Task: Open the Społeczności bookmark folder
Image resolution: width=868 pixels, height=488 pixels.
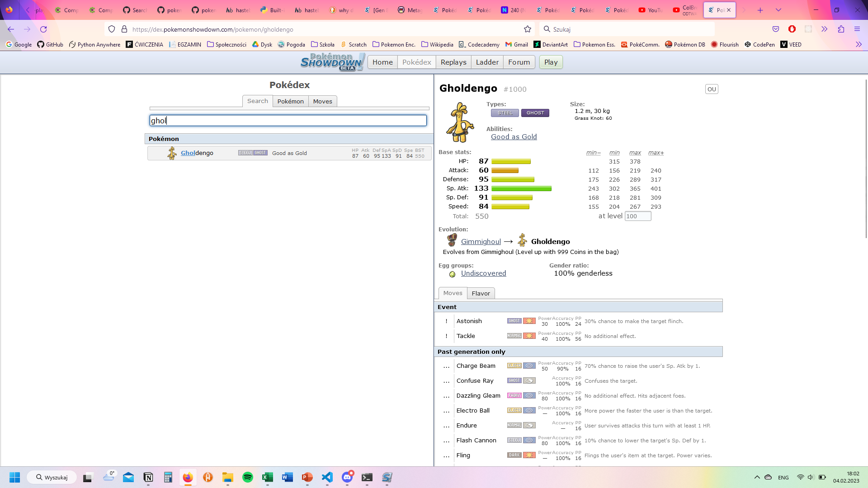Action: pyautogui.click(x=226, y=44)
